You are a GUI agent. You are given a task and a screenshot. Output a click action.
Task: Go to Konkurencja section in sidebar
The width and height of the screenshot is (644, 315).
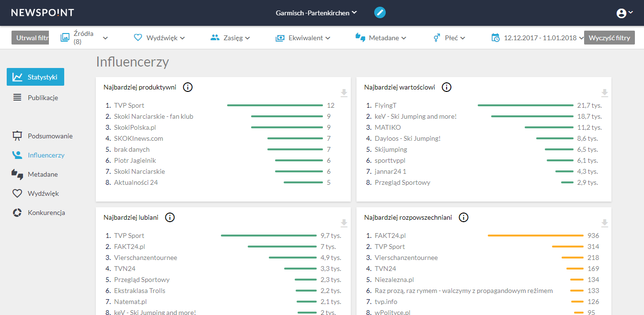[46, 213]
